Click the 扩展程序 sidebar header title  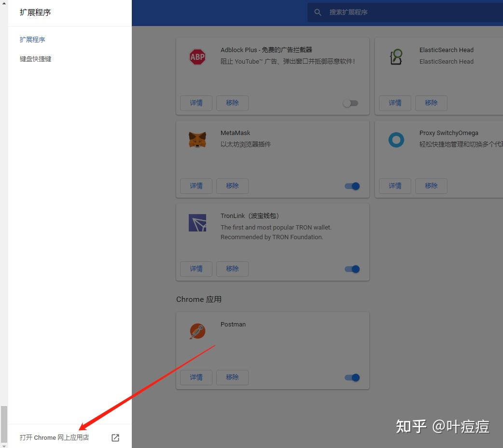(35, 13)
